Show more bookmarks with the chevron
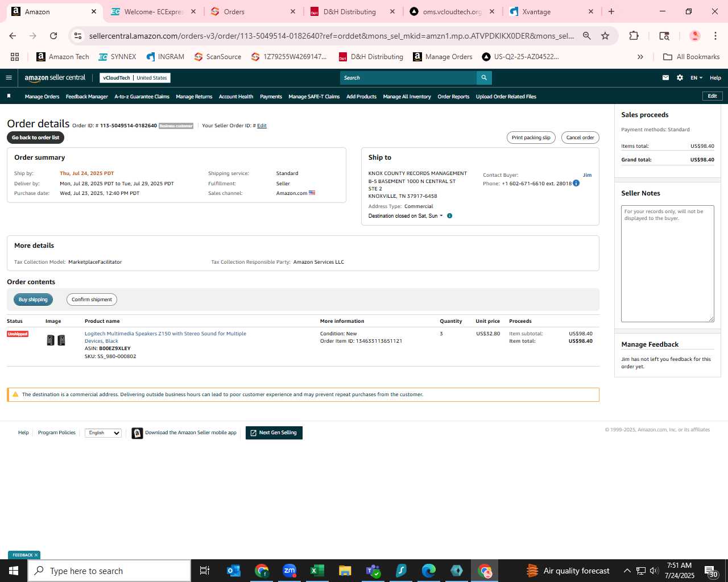This screenshot has width=728, height=582. pos(640,57)
